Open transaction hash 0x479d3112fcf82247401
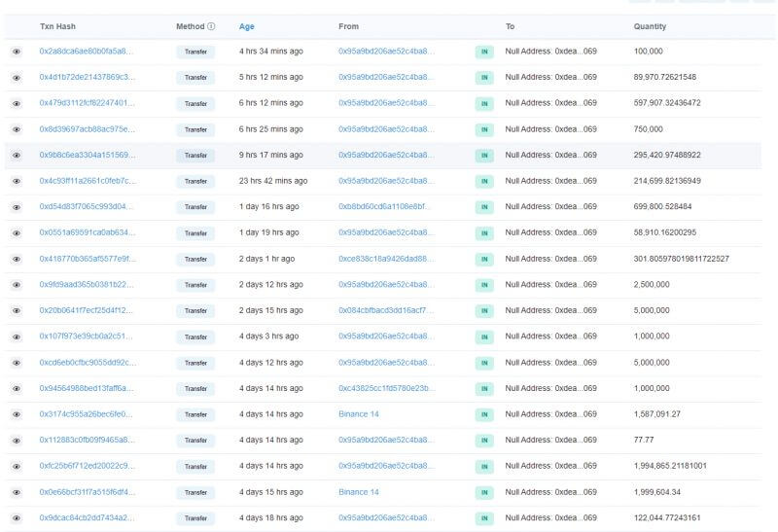778x532 pixels. tap(87, 103)
